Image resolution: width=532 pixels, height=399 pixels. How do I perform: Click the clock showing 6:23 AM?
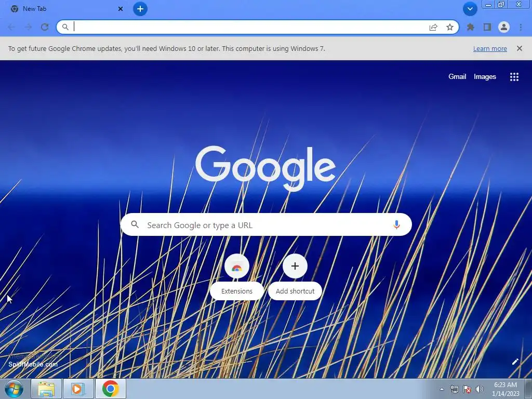tap(506, 389)
